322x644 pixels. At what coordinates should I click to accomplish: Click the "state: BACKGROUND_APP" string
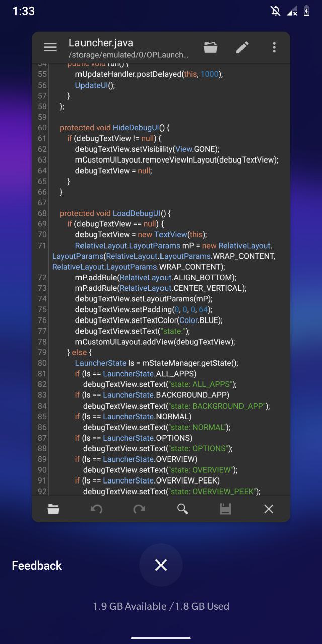click(217, 406)
